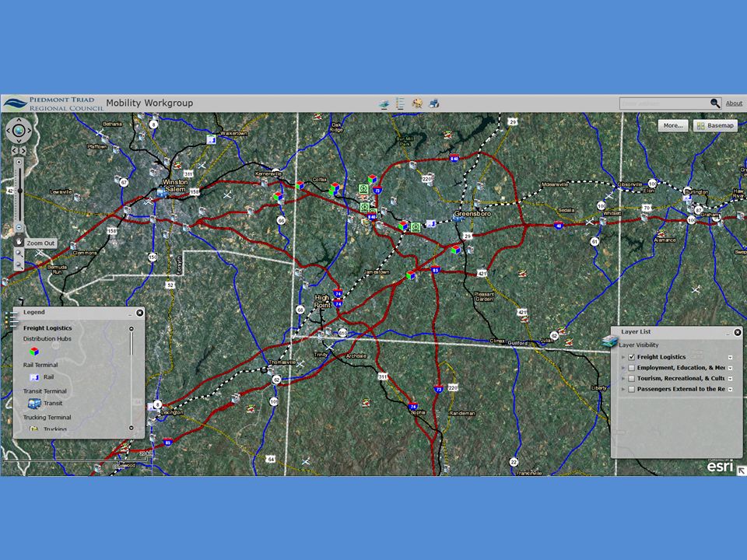Screen dimensions: 747x560
Task: Minimize the Layer List panel
Action: pyautogui.click(x=728, y=334)
